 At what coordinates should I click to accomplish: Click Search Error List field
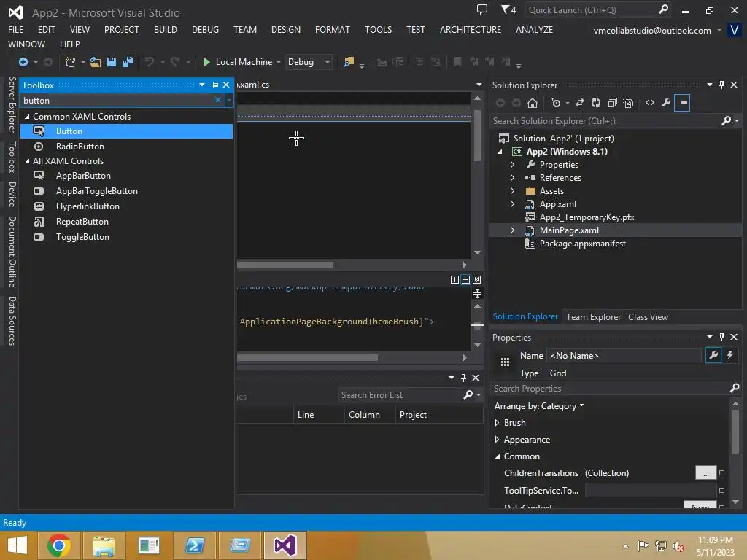400,394
